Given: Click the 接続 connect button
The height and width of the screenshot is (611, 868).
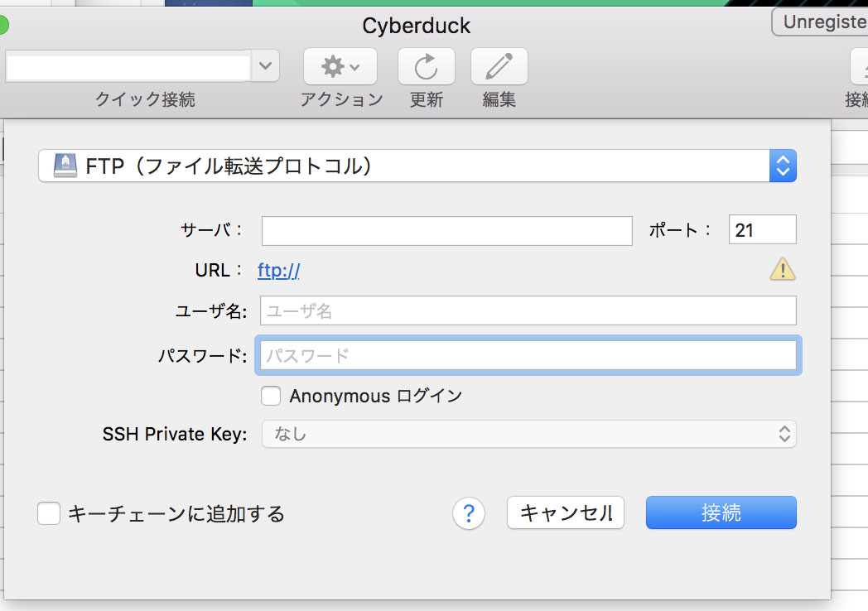Looking at the screenshot, I should 721,512.
